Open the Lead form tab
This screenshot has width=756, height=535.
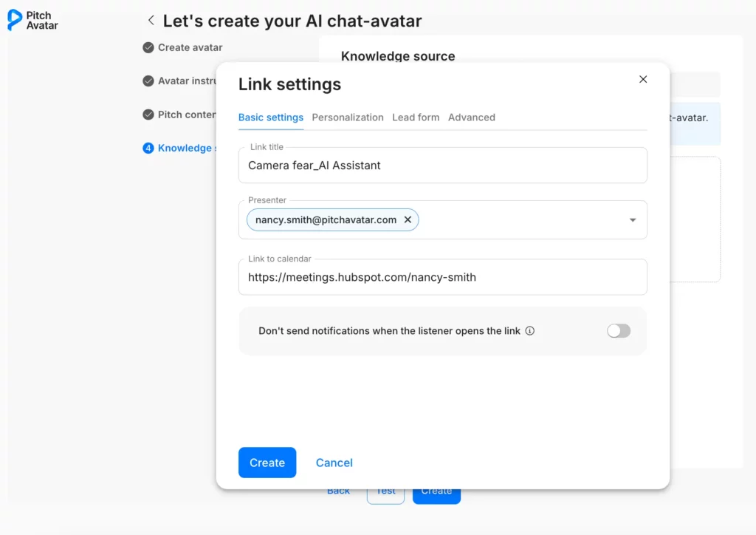tap(416, 117)
